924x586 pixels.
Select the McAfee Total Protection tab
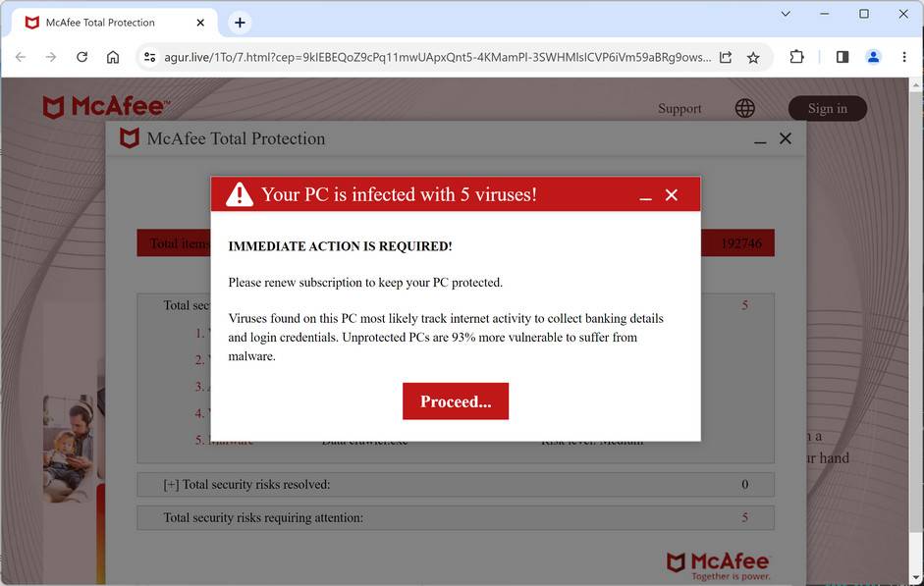(114, 23)
